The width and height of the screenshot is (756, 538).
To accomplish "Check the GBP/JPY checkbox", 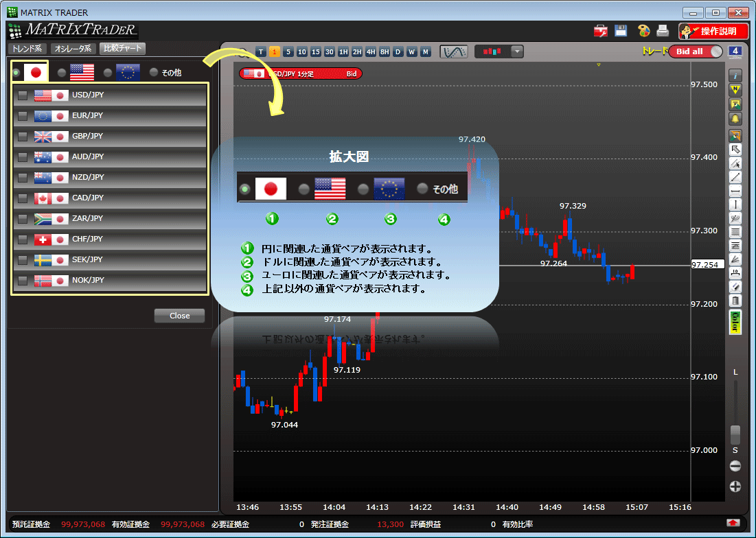I will coord(22,137).
